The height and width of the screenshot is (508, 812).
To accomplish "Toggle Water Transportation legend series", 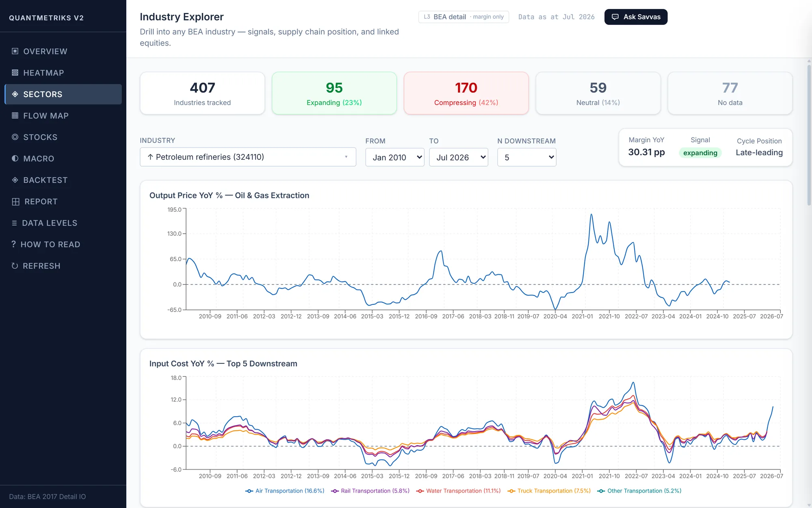I will [458, 491].
